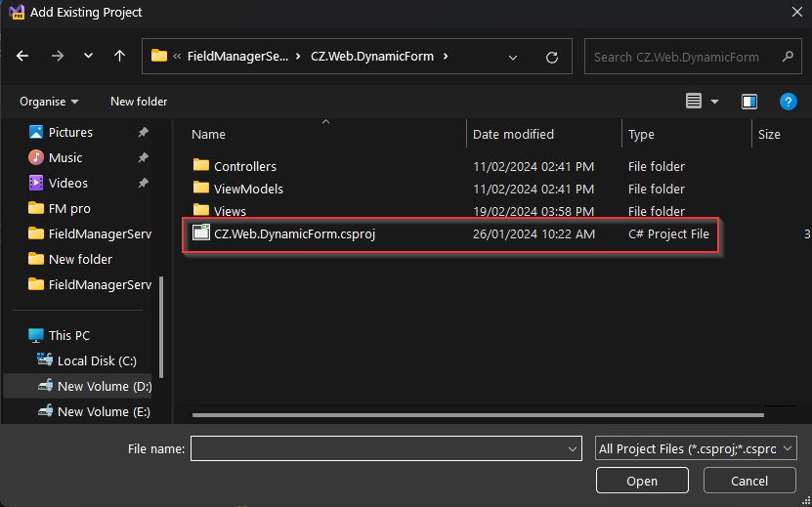Click the Open button
This screenshot has width=812, height=507.
(x=642, y=481)
